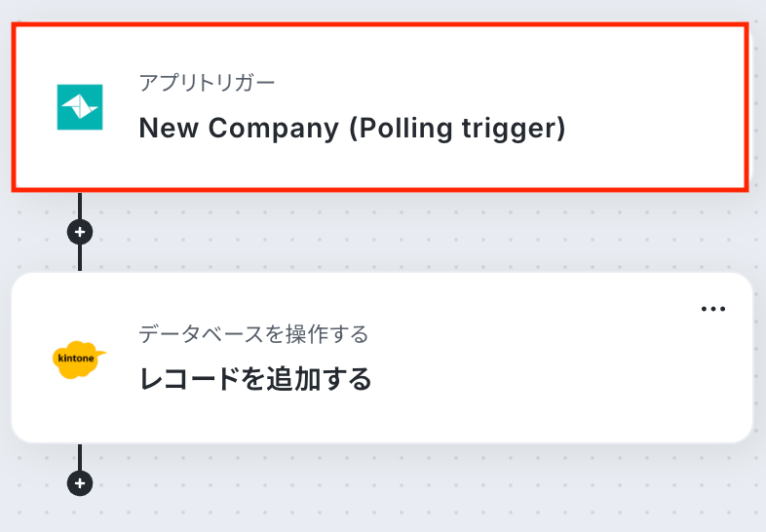
Task: Click the words New Company in the title
Action: [239, 128]
